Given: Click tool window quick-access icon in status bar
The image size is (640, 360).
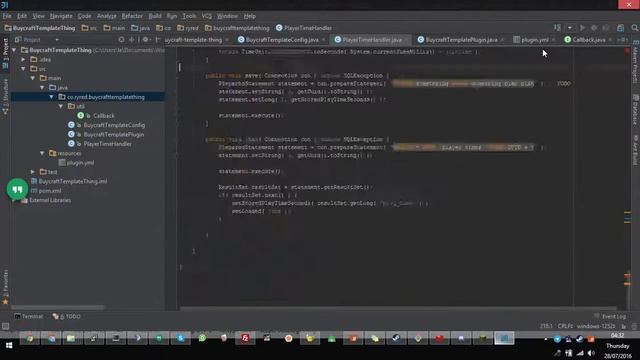Looking at the screenshot, I should coord(5,326).
